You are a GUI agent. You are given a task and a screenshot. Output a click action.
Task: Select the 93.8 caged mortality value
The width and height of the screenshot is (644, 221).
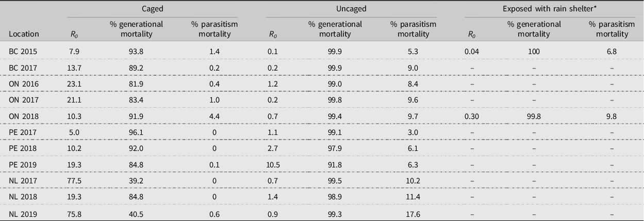(136, 52)
